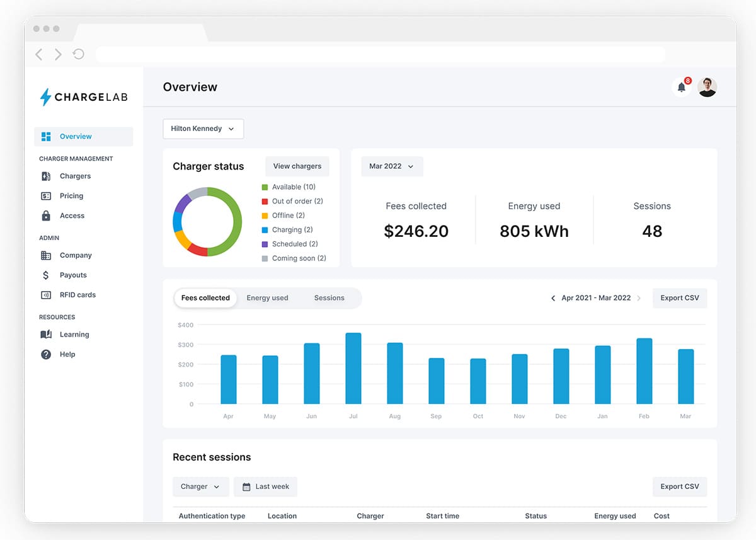The height and width of the screenshot is (540, 756).
Task: Open the RFID cards icon
Action: [x=46, y=295]
